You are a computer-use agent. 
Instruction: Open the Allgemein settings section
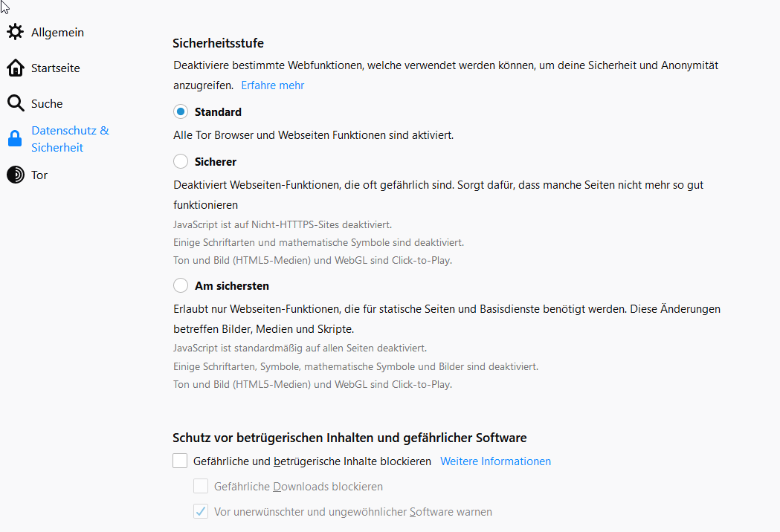[57, 33]
